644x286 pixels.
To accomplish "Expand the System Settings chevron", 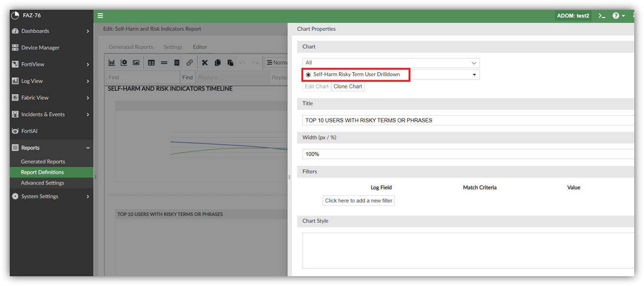I will point(88,196).
